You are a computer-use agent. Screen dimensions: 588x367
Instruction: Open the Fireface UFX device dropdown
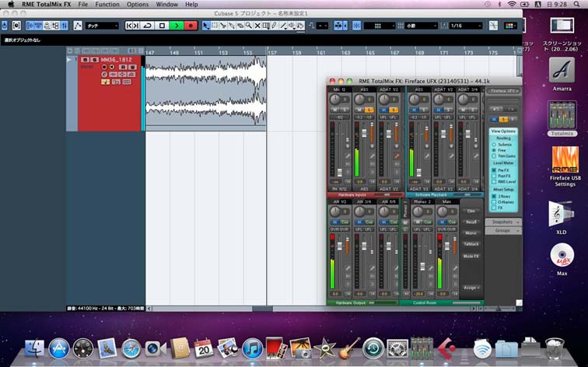tap(503, 91)
